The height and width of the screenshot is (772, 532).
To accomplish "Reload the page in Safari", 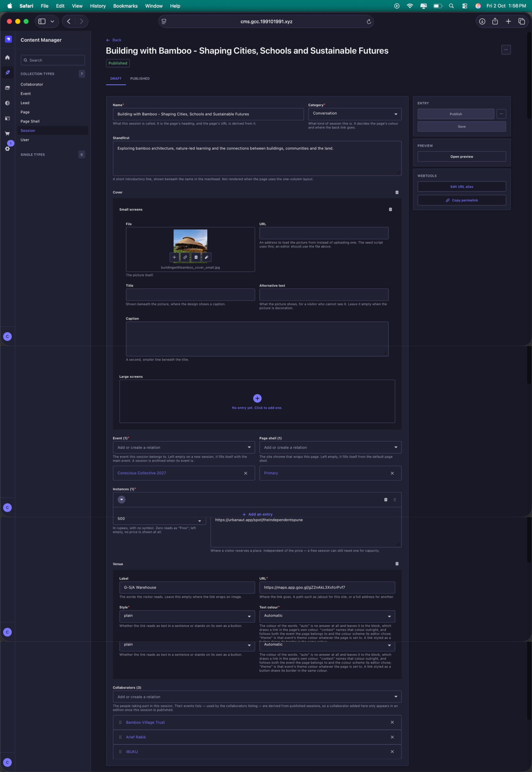I will (x=369, y=22).
